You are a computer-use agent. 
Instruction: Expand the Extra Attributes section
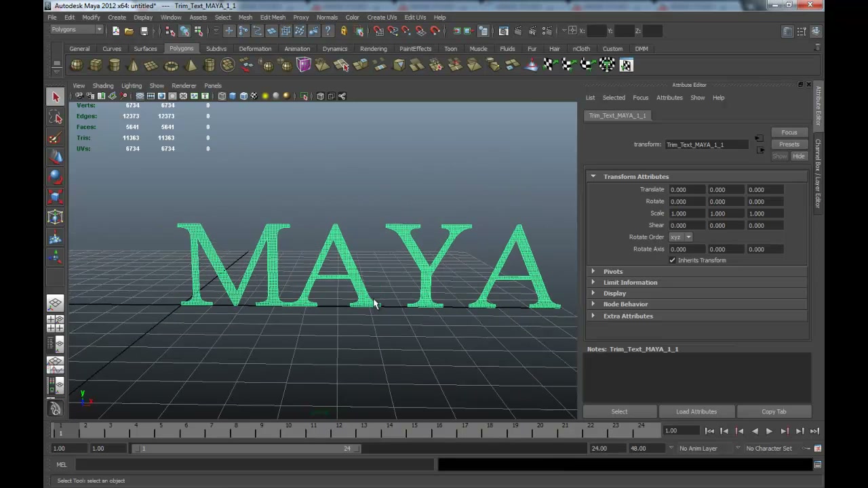[x=593, y=316]
